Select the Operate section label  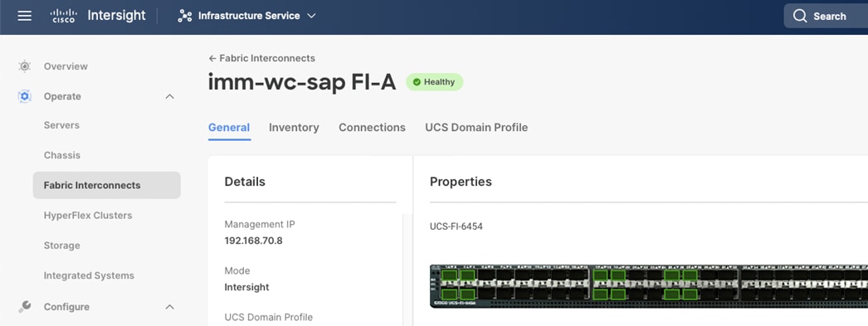(x=62, y=96)
